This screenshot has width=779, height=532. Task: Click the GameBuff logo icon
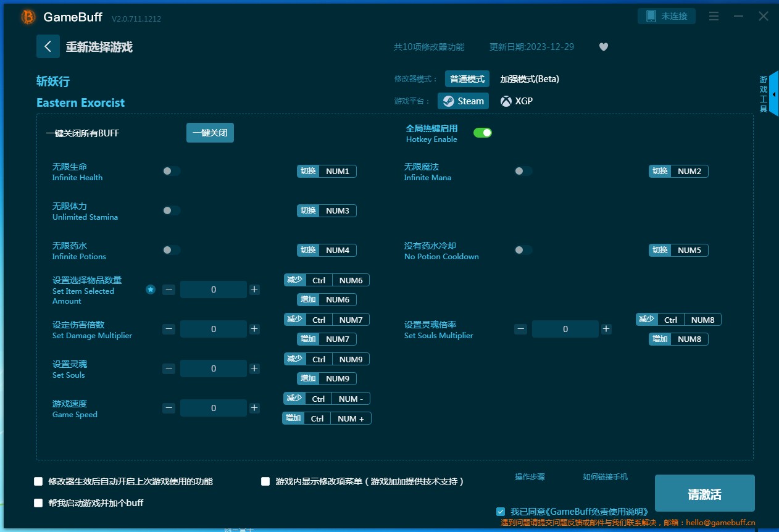coord(28,17)
